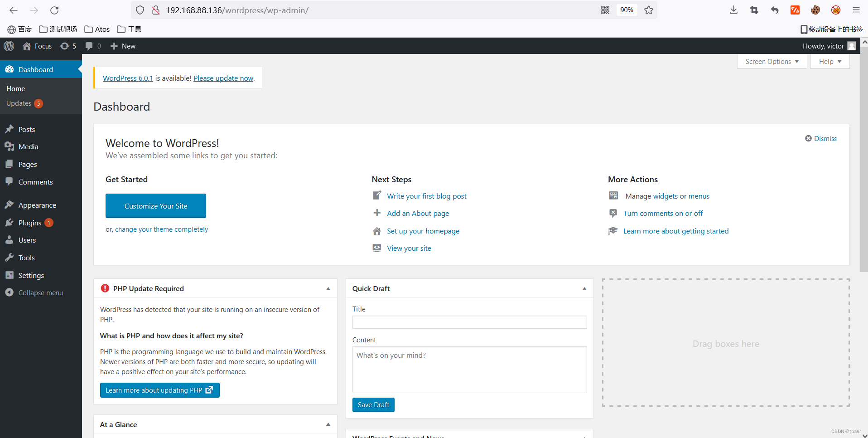Open the 测试靶场 bookmark folder

pos(58,29)
